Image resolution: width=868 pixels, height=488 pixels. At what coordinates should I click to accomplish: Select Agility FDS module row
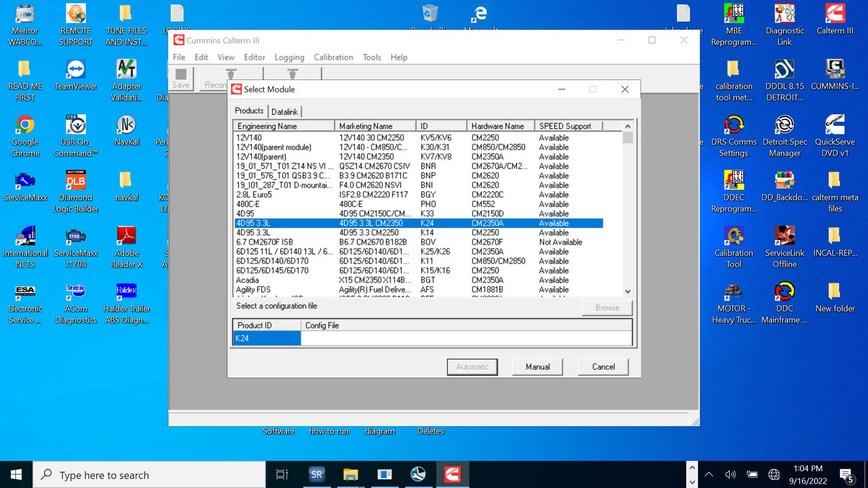click(419, 289)
